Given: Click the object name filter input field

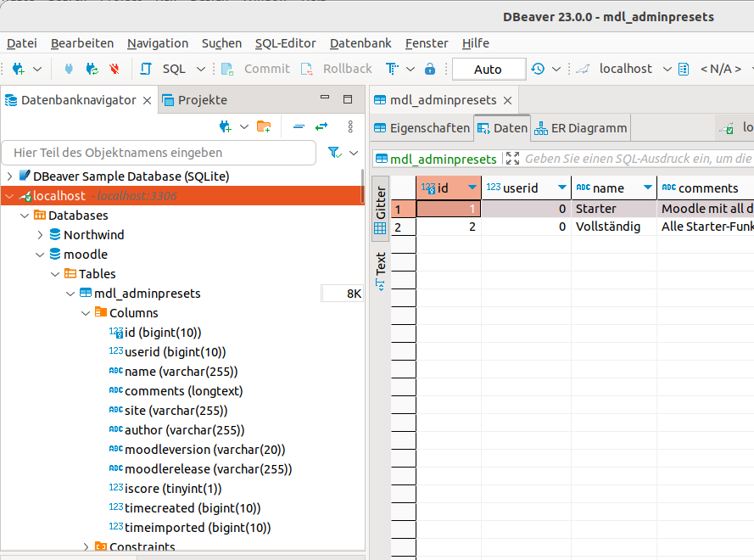Looking at the screenshot, I should pyautogui.click(x=159, y=153).
